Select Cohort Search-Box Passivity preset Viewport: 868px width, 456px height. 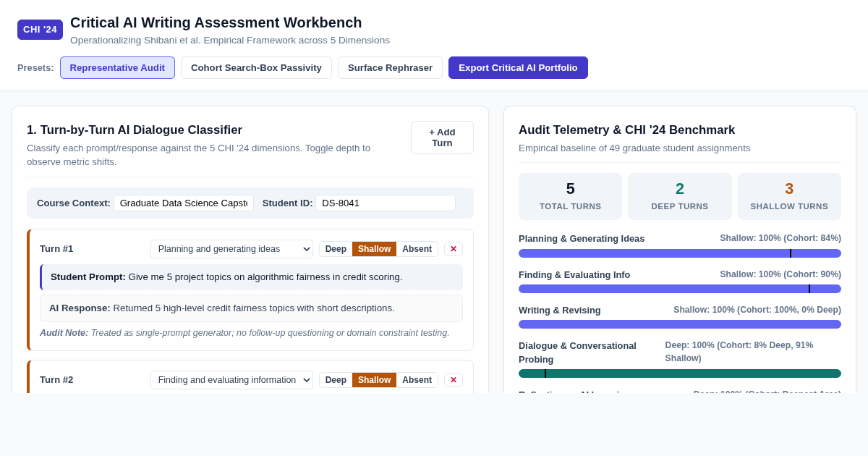[x=256, y=67]
